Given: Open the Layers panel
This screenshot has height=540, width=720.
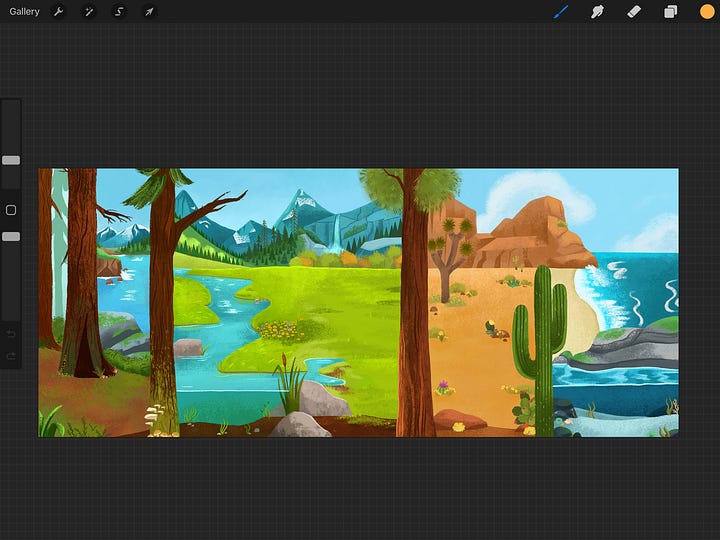Looking at the screenshot, I should point(670,11).
